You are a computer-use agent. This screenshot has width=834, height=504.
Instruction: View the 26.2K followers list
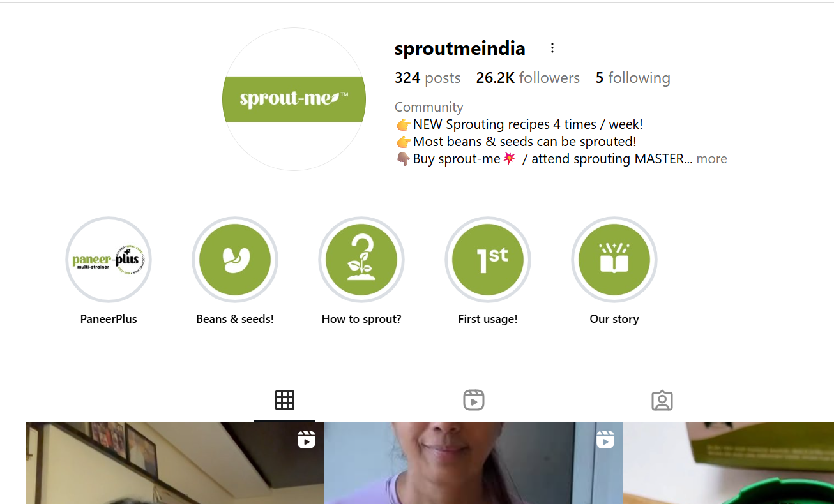(528, 78)
